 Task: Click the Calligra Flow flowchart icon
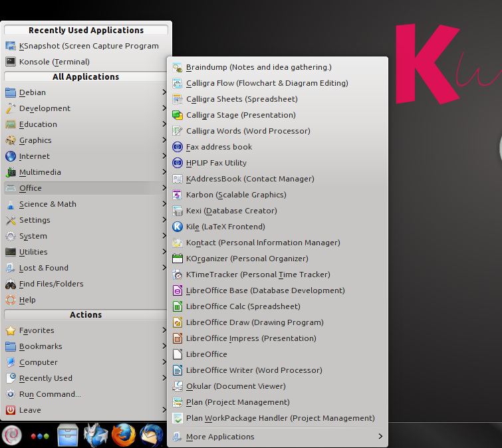pos(178,83)
